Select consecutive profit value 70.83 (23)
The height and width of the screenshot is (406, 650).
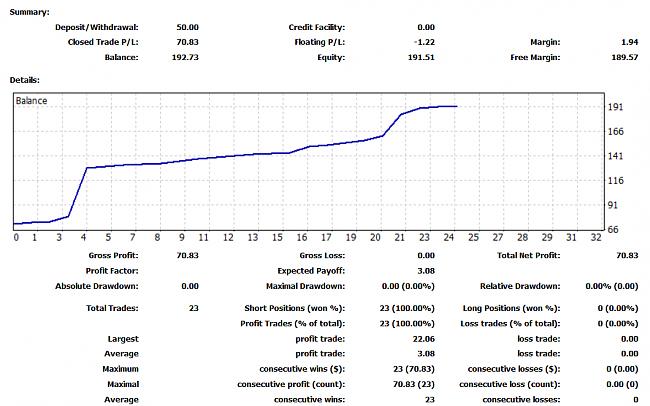[414, 384]
